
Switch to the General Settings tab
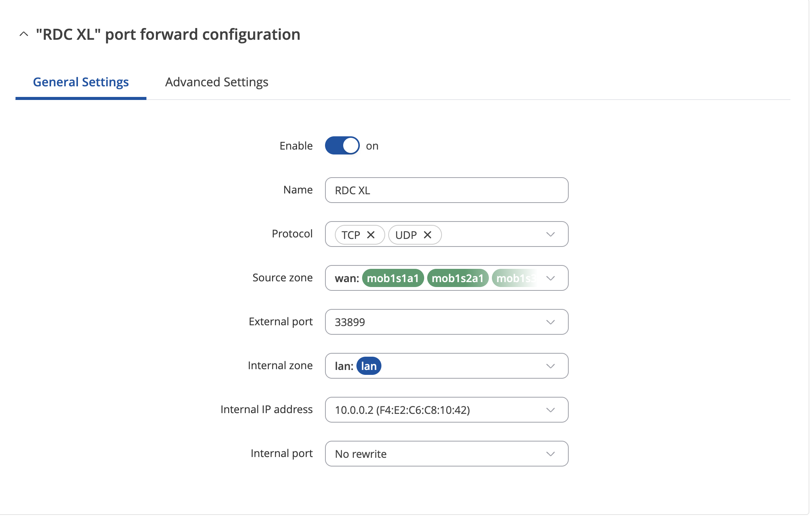pos(81,82)
